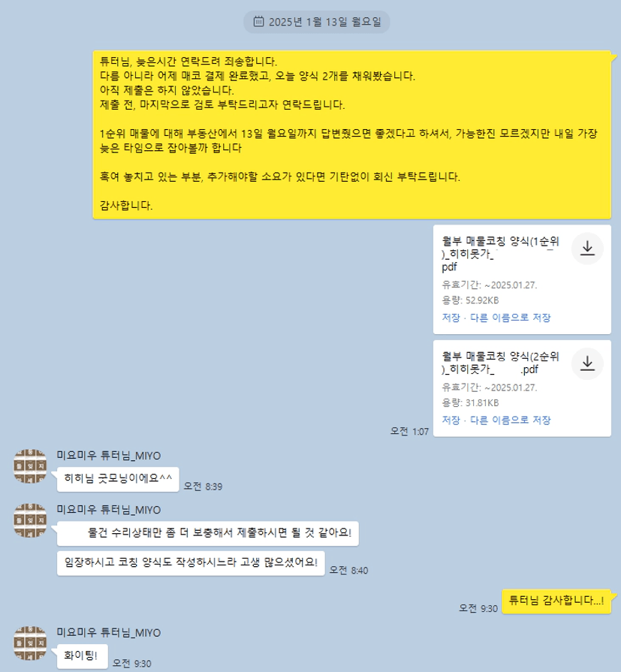Click 다른 이름으로 저장 under 52.92KB file
The height and width of the screenshot is (672, 621).
[511, 318]
